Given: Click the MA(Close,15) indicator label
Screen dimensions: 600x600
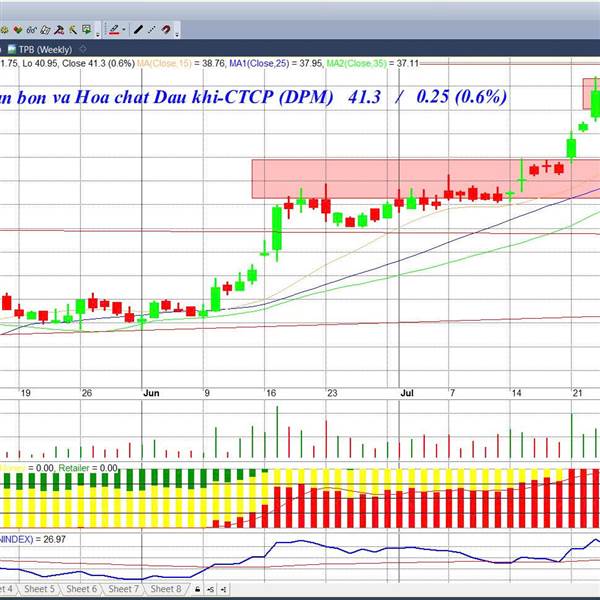Looking at the screenshot, I should [x=164, y=64].
